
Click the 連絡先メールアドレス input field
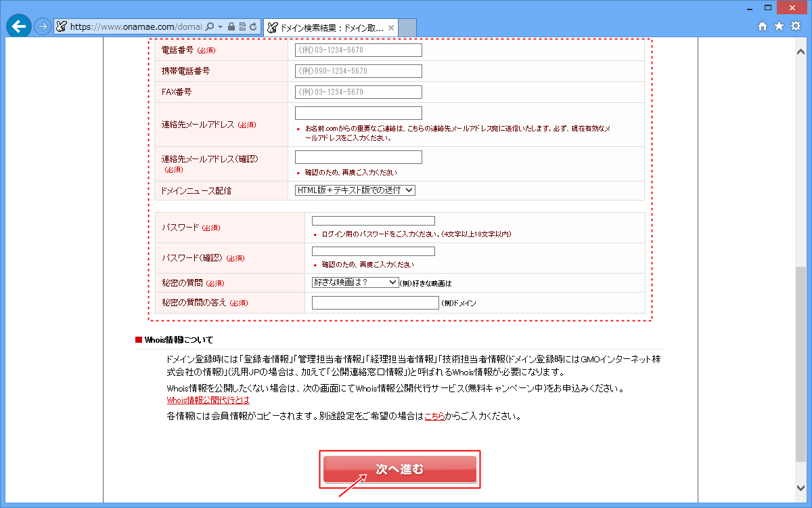358,112
